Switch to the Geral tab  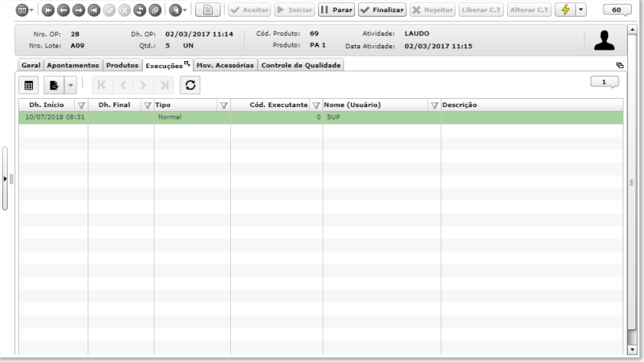tap(31, 65)
